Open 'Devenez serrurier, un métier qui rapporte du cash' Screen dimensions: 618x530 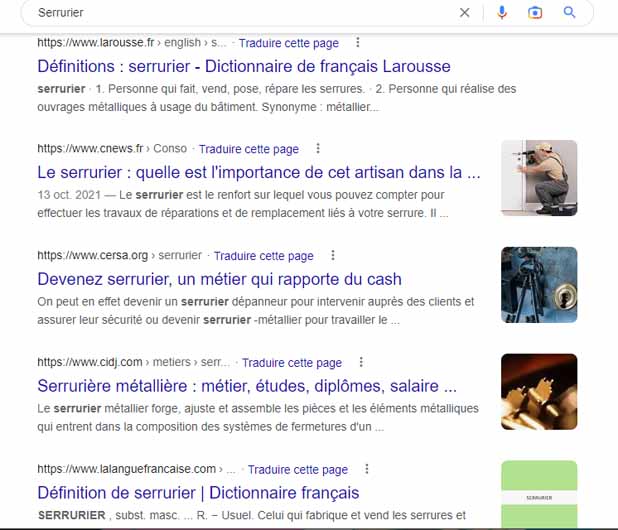click(x=220, y=279)
